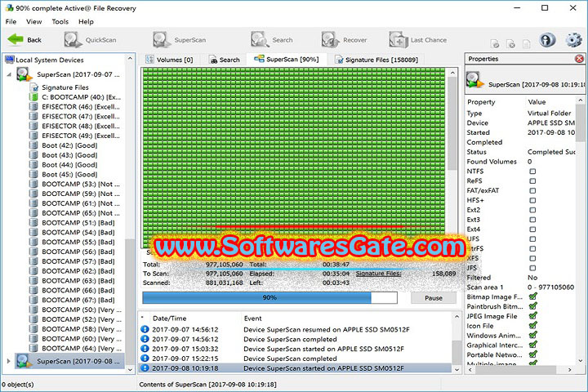This screenshot has height=392, width=588.
Task: Open the settings gear icon
Action: click(x=574, y=40)
